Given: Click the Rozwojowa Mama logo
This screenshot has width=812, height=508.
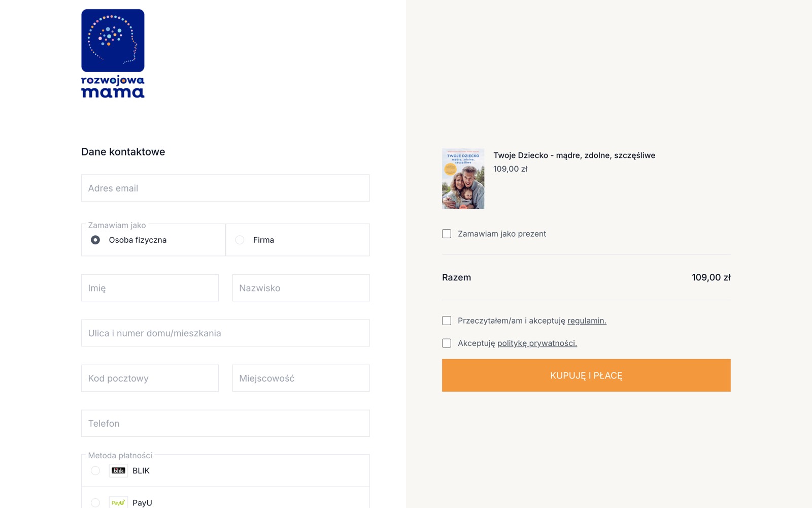Looking at the screenshot, I should [113, 53].
